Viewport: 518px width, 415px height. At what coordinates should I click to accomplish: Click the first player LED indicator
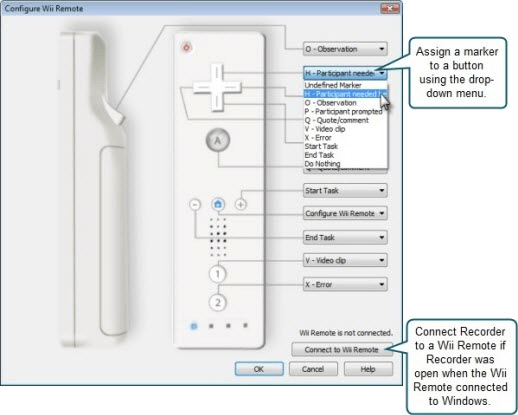(193, 326)
